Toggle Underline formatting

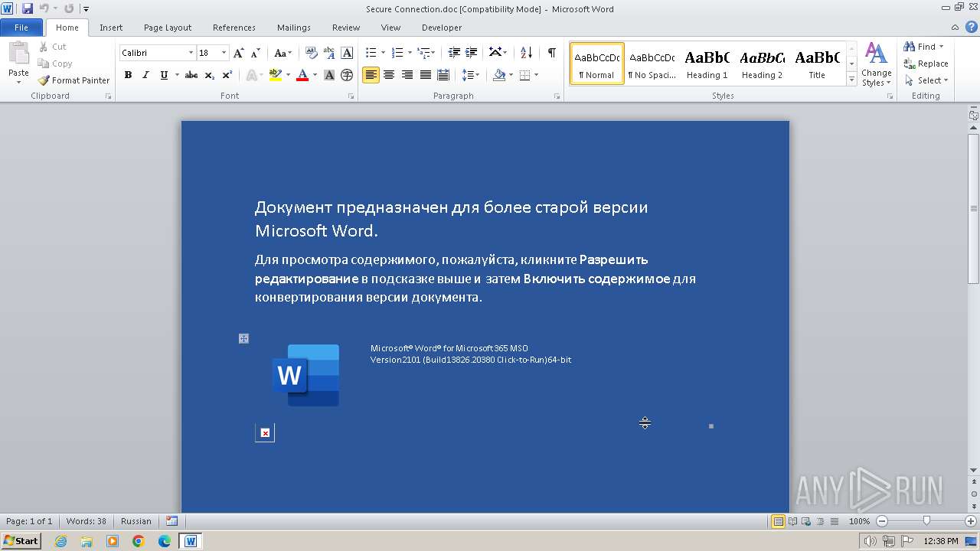tap(164, 75)
